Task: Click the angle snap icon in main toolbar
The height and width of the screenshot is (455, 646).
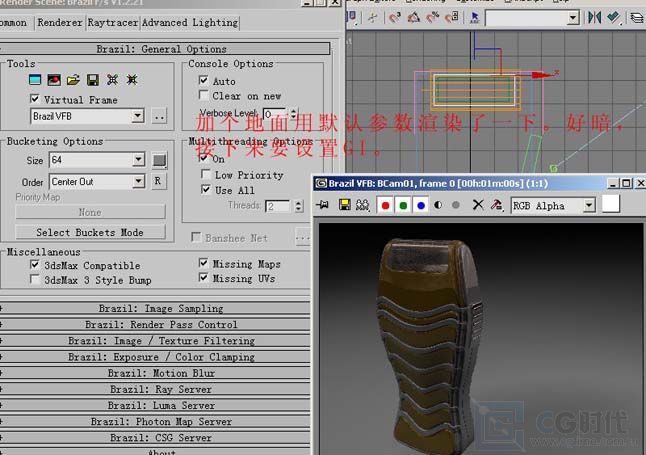Action: (414, 17)
